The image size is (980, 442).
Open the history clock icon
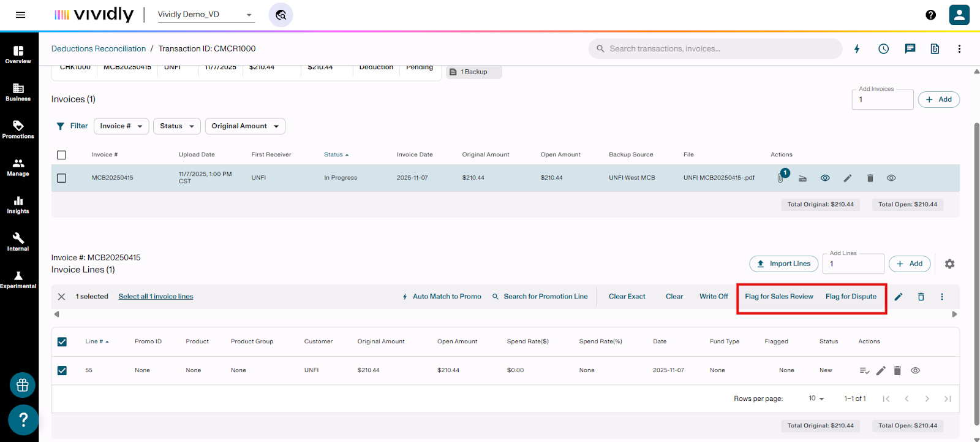pyautogui.click(x=883, y=49)
